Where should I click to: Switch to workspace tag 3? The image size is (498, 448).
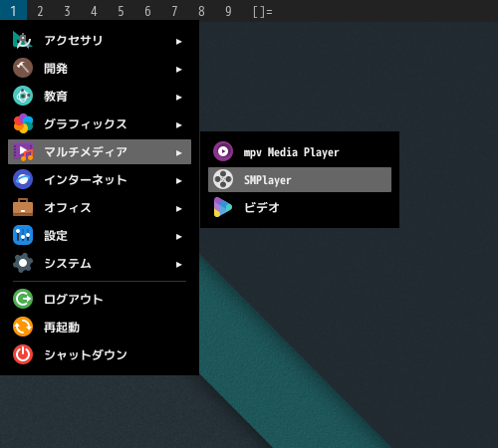67,11
